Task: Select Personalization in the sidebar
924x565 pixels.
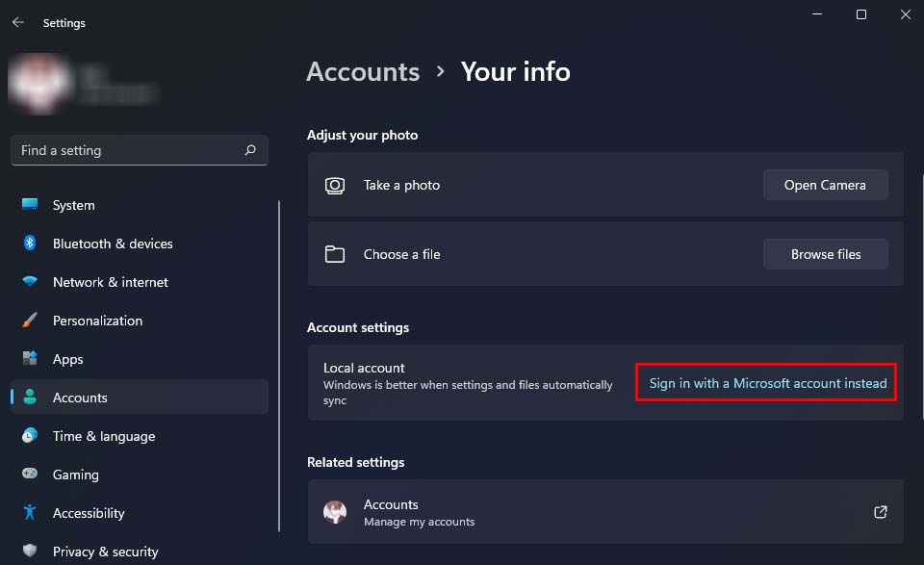Action: pyautogui.click(x=139, y=321)
